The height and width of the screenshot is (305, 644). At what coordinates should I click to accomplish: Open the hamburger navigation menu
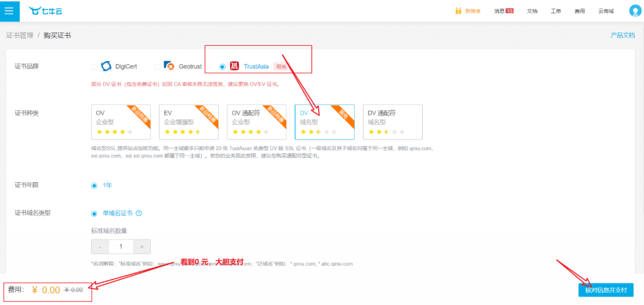[x=10, y=11]
